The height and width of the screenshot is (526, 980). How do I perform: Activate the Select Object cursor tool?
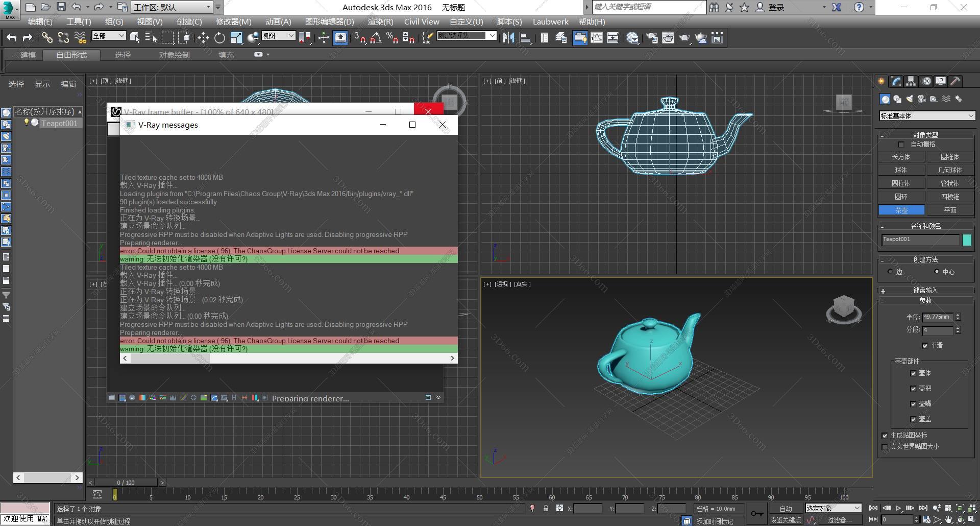click(135, 38)
